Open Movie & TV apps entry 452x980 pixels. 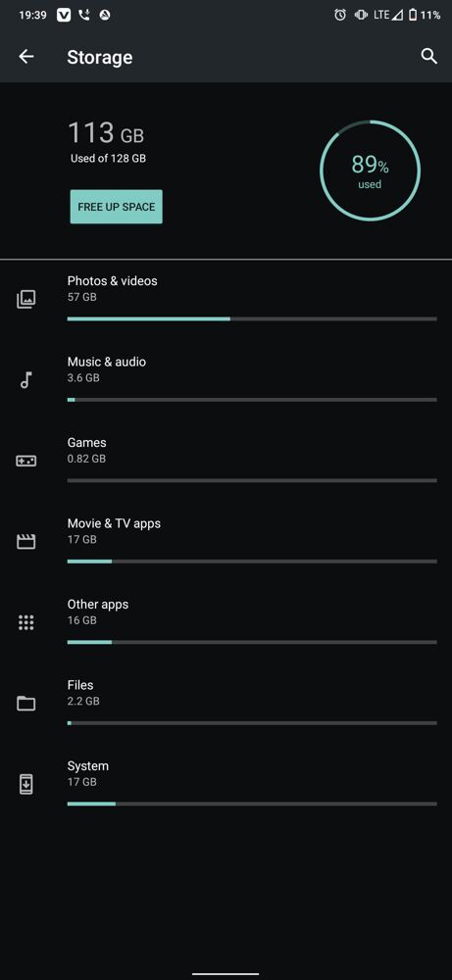(226, 541)
